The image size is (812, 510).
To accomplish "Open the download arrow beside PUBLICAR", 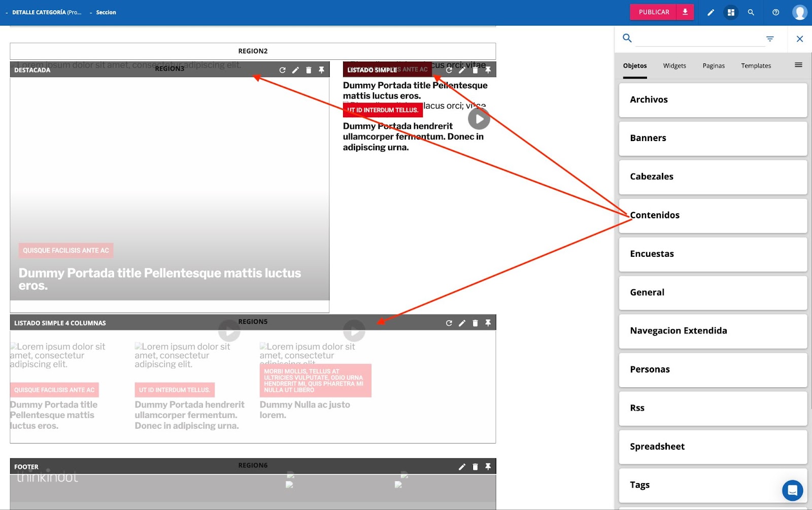I will click(685, 12).
